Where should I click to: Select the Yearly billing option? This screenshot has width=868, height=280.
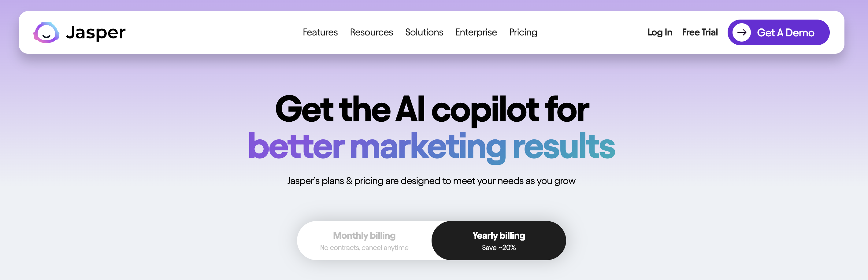498,235
